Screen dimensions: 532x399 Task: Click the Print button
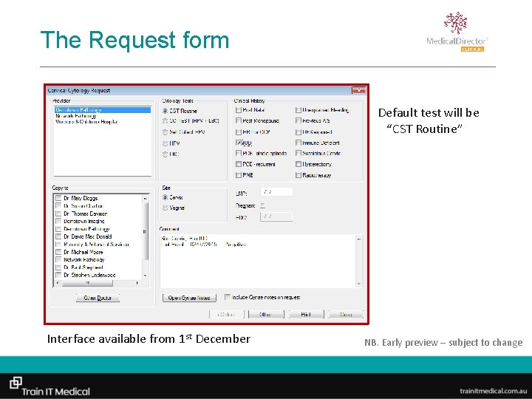coord(307,315)
